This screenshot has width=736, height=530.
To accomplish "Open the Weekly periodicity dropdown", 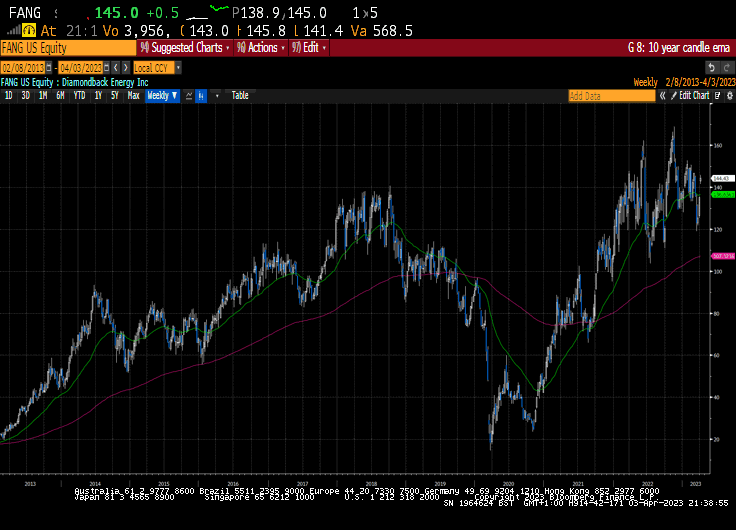I will coord(162,96).
